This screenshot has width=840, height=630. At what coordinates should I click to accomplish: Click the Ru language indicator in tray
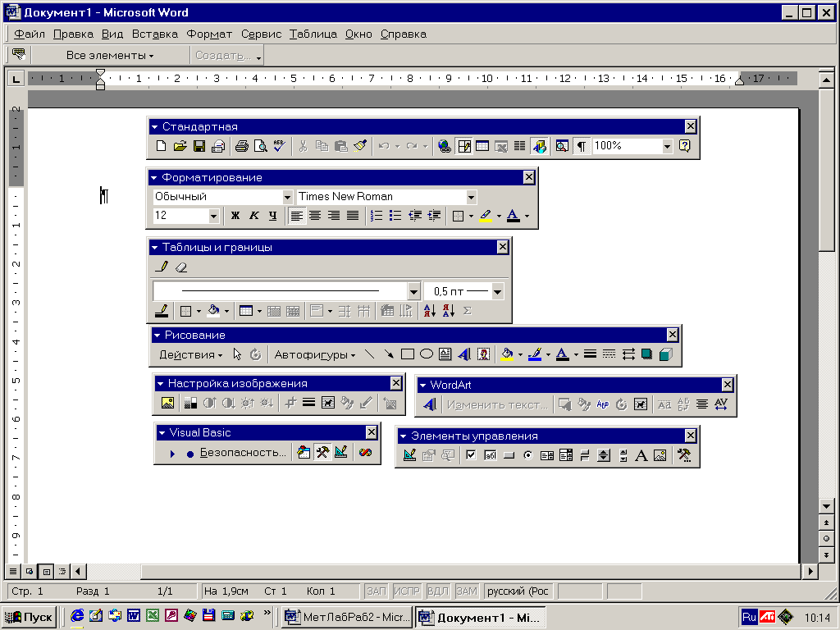tap(749, 617)
